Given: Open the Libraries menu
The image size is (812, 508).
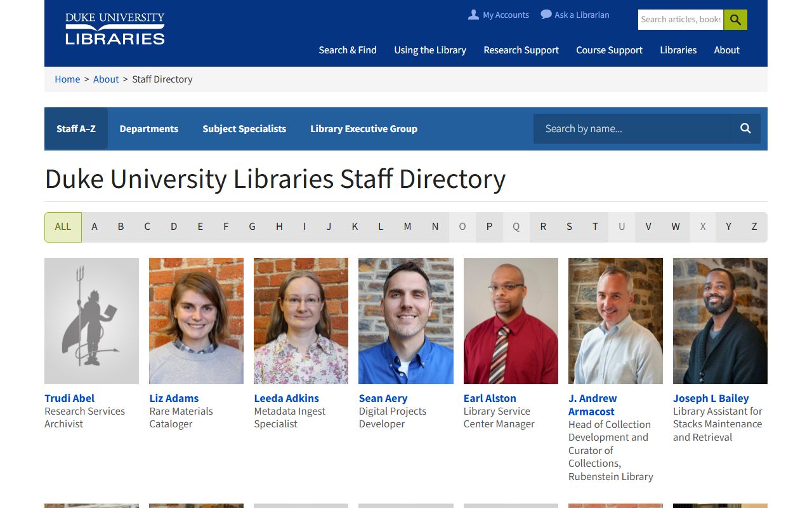Looking at the screenshot, I should (x=678, y=50).
